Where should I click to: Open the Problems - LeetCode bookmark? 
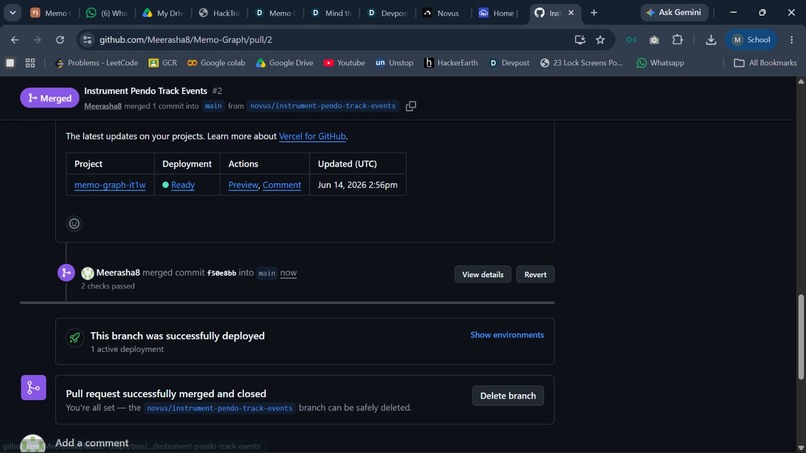click(97, 63)
